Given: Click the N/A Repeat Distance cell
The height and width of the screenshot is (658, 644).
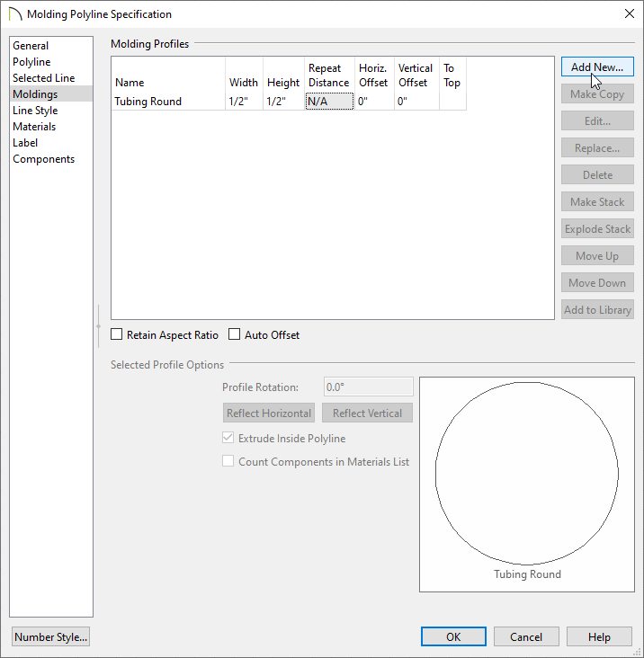Looking at the screenshot, I should pyautogui.click(x=329, y=102).
